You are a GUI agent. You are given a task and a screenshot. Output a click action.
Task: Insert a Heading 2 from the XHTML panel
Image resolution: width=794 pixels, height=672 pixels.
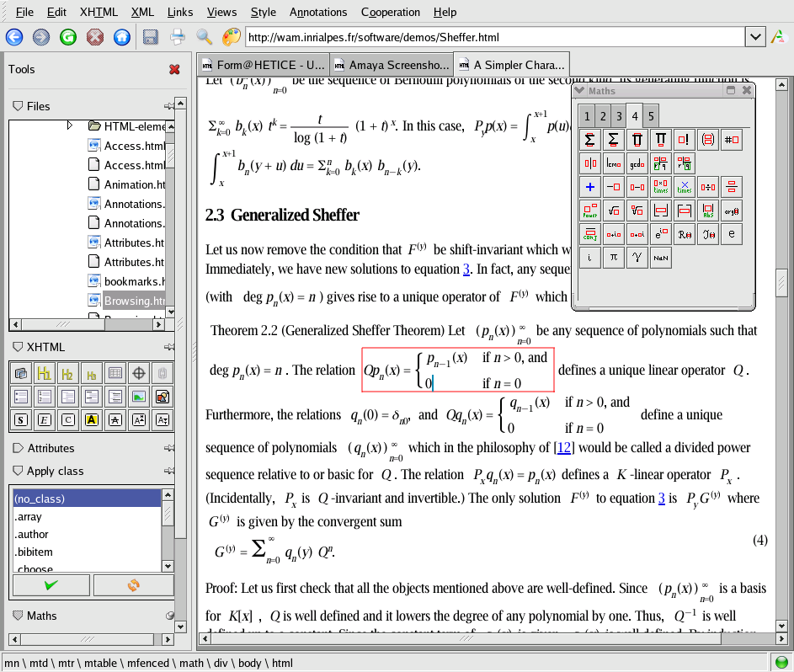click(68, 374)
